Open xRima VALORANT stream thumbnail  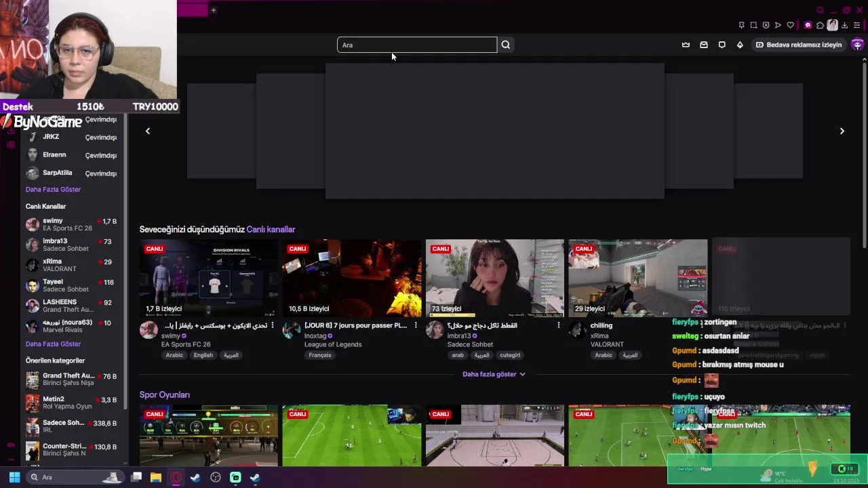[638, 278]
